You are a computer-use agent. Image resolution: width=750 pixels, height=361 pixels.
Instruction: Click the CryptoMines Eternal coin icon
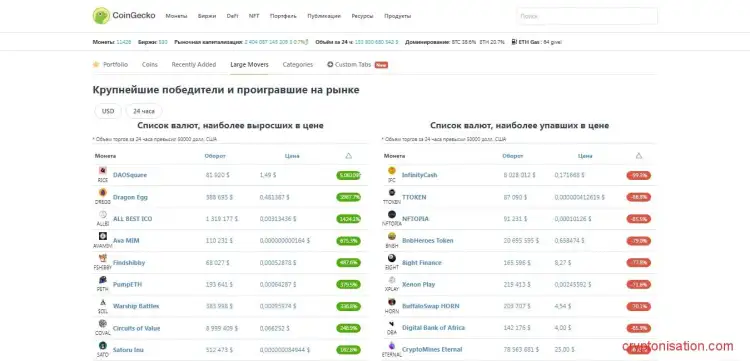pyautogui.click(x=392, y=345)
